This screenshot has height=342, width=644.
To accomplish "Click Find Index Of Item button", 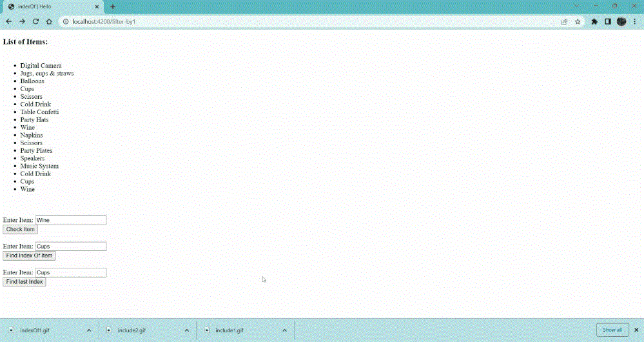I will tap(29, 256).
